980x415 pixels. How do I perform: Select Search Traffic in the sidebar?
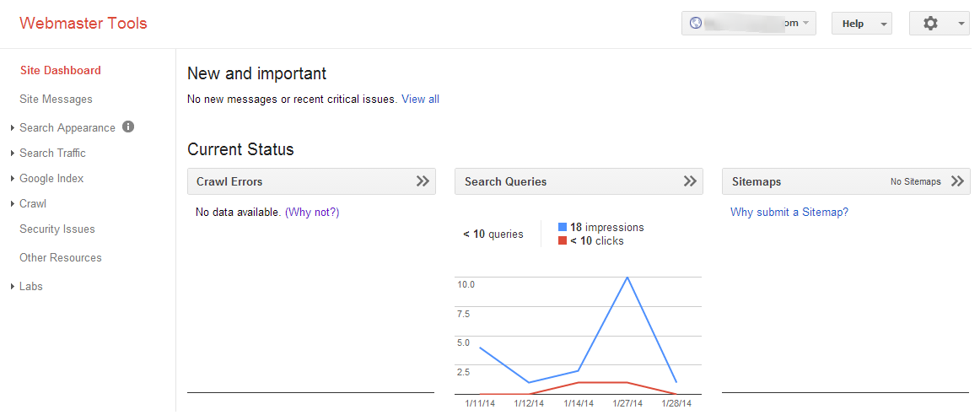52,154
